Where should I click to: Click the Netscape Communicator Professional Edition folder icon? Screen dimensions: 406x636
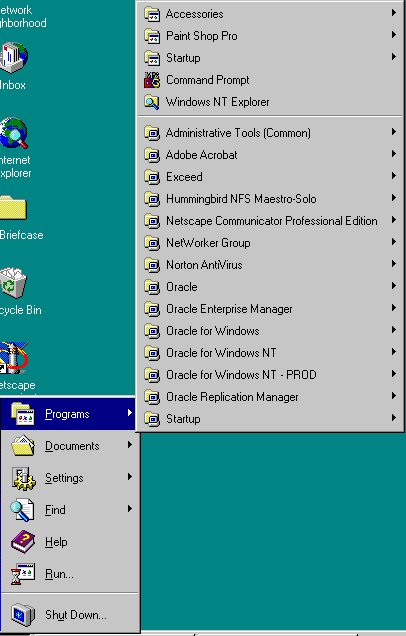click(x=152, y=221)
